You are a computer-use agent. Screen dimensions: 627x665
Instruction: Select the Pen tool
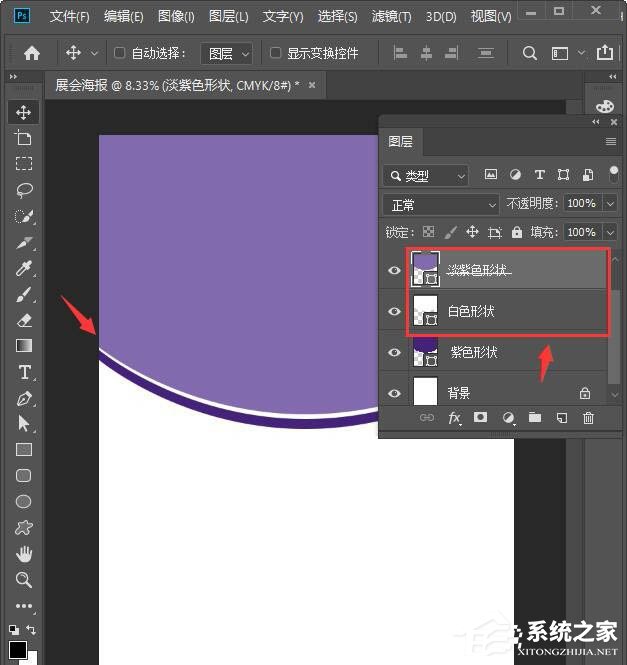pos(24,398)
